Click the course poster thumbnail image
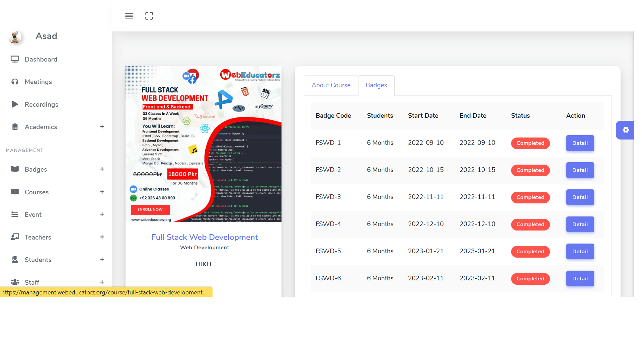Viewport: 642px width, 364px height. click(x=204, y=144)
